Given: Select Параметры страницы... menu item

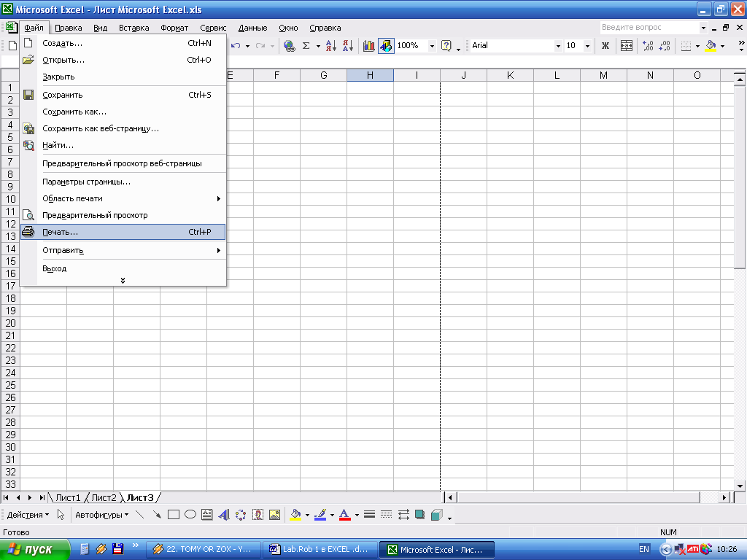Looking at the screenshot, I should (x=123, y=182).
